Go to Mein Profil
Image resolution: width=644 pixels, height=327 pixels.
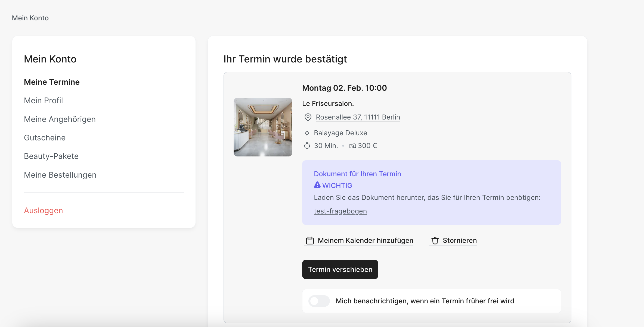(x=43, y=100)
